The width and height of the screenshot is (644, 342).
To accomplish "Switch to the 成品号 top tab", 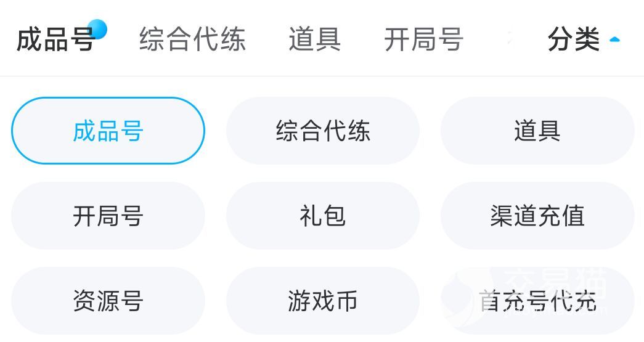I will tap(55, 40).
